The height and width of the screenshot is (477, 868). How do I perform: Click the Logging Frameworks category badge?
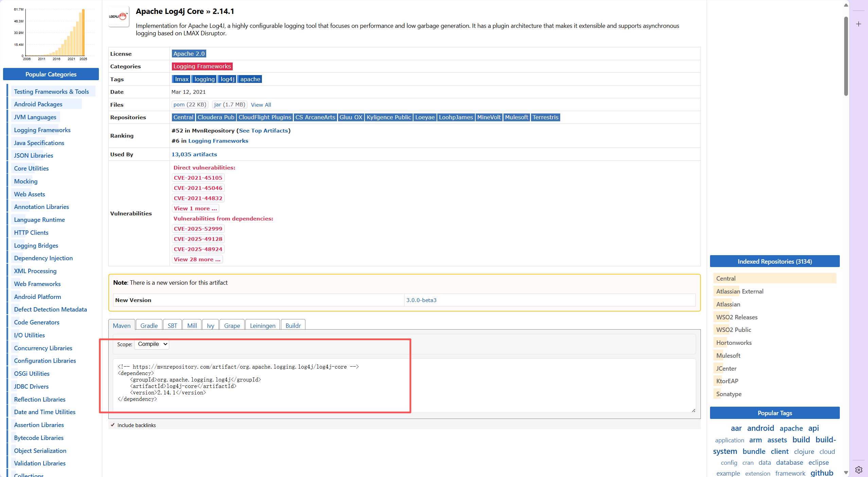(202, 66)
